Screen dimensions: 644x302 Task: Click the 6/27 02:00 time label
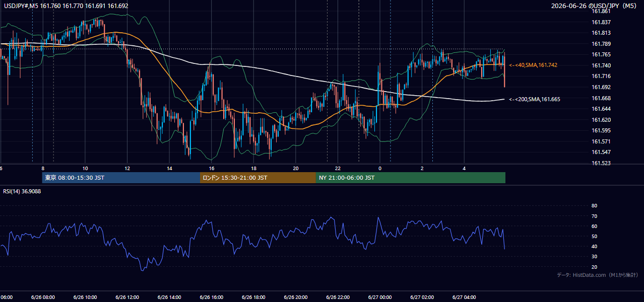(x=422, y=297)
